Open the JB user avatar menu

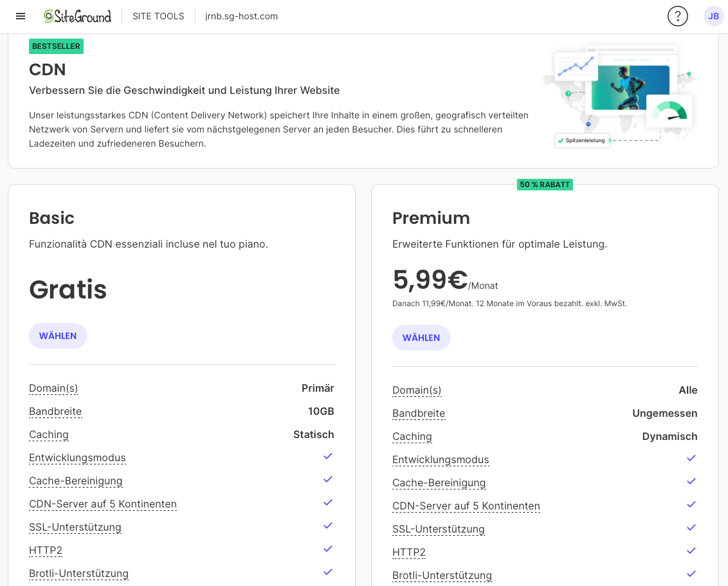[713, 16]
